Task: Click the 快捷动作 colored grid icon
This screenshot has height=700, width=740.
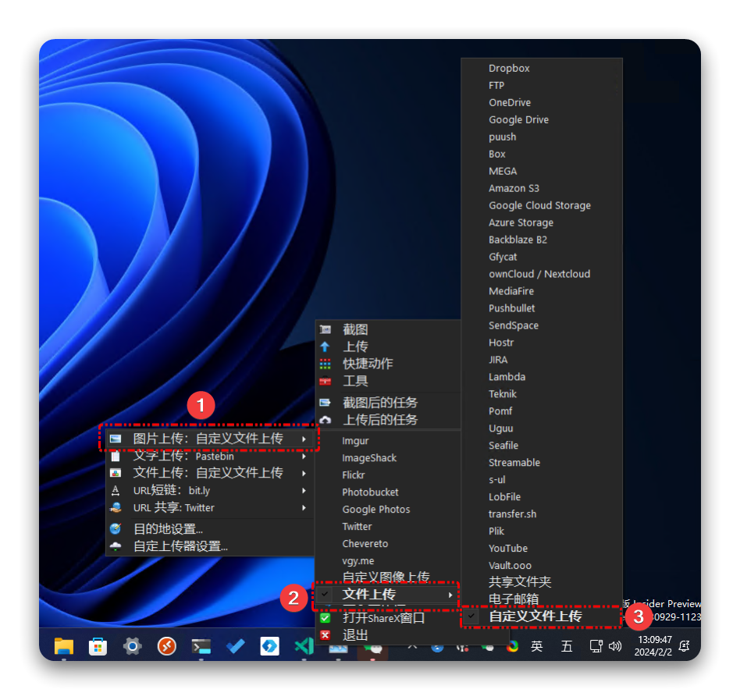Action: coord(326,364)
